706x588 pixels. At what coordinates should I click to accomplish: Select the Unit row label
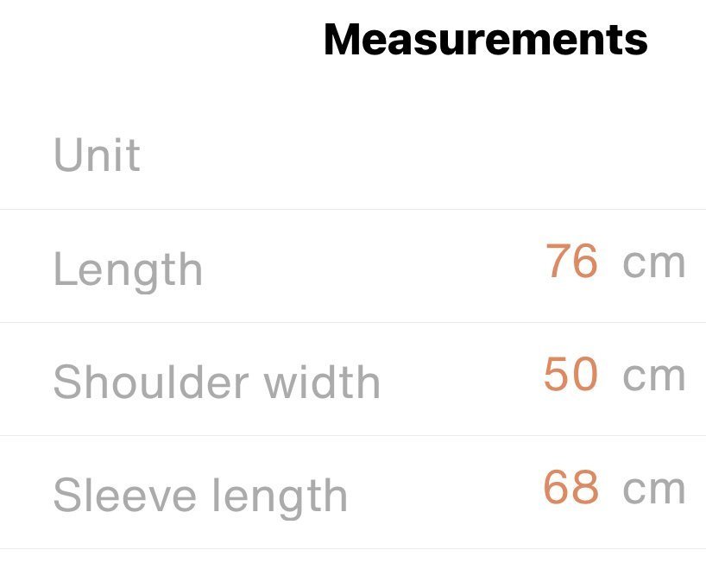(x=97, y=156)
